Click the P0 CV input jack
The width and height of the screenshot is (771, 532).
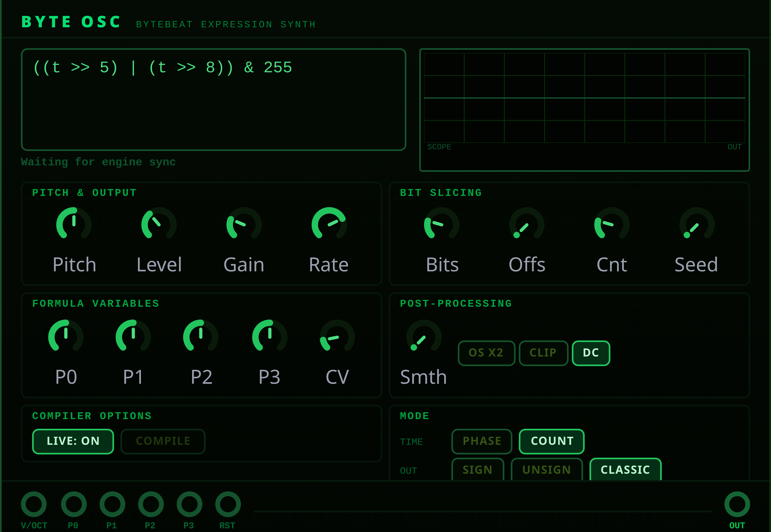(x=74, y=504)
